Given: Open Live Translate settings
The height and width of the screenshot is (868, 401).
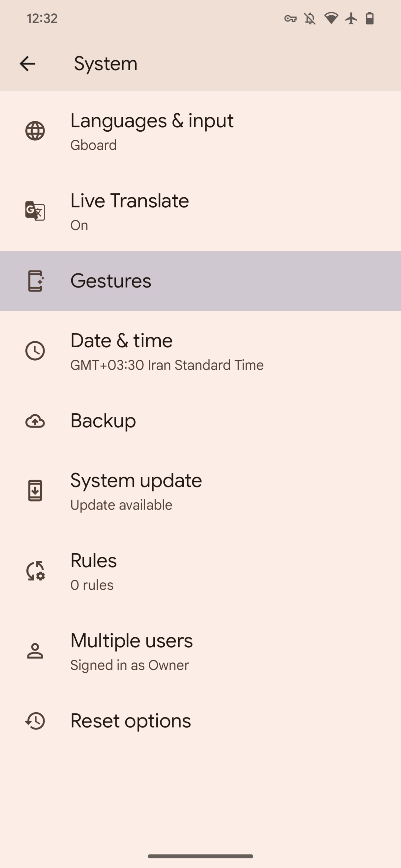Looking at the screenshot, I should point(200,211).
